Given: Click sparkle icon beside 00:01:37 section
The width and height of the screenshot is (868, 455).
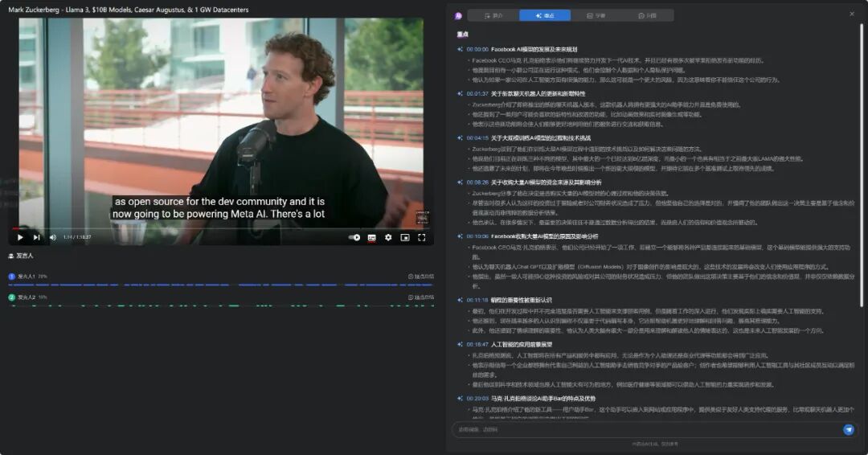Looking at the screenshot, I should (x=460, y=93).
